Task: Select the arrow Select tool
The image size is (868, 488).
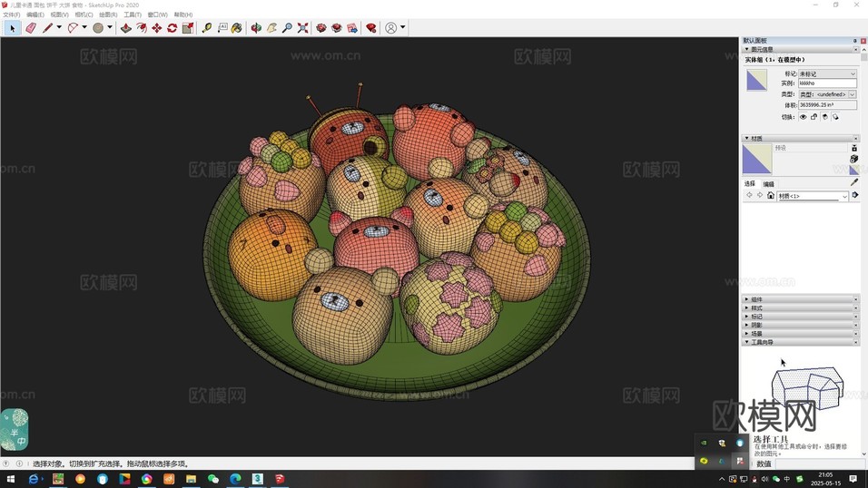Action: (12, 27)
